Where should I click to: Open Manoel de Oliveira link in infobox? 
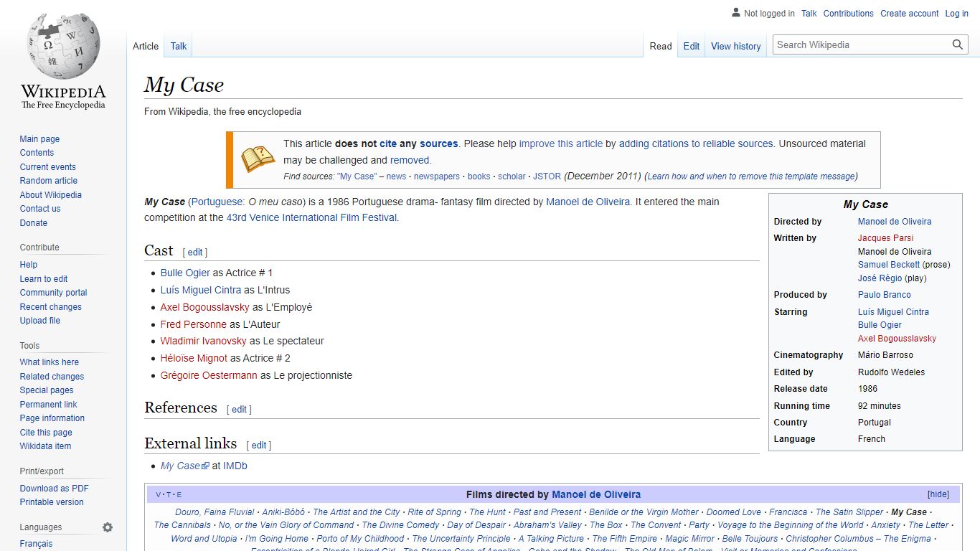pyautogui.click(x=895, y=222)
